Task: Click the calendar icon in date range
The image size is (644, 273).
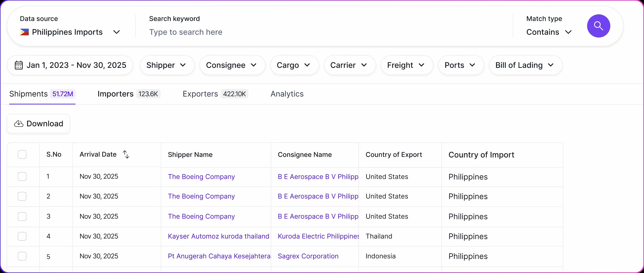Action: (x=19, y=65)
